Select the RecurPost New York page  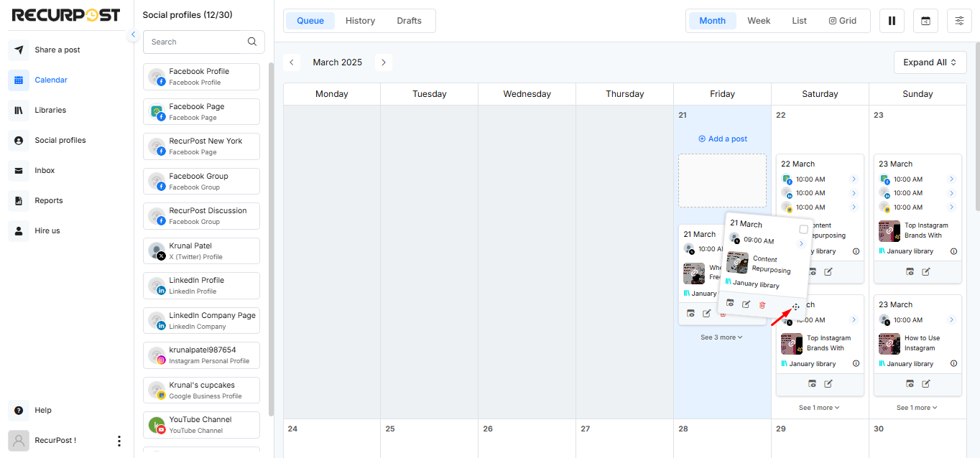pos(201,146)
